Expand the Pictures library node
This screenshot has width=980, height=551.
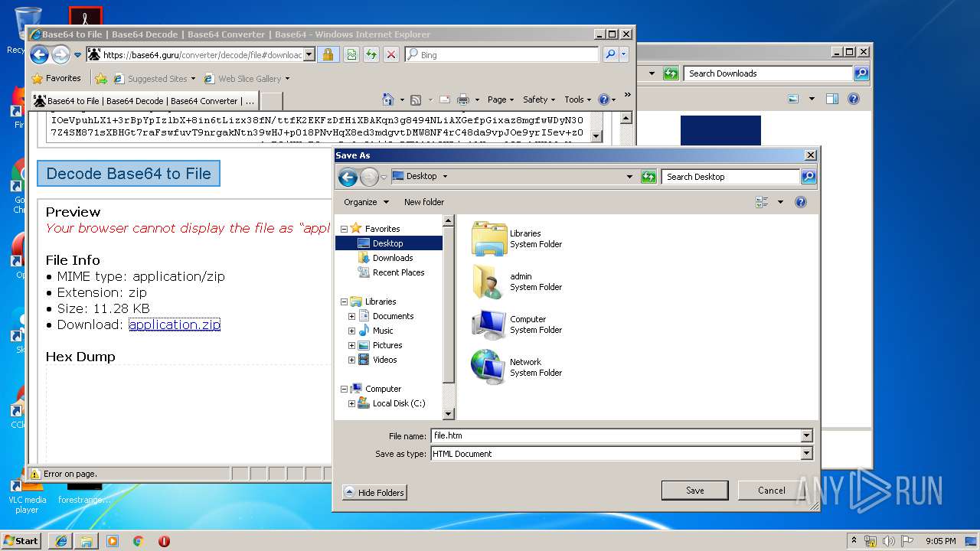pyautogui.click(x=351, y=345)
